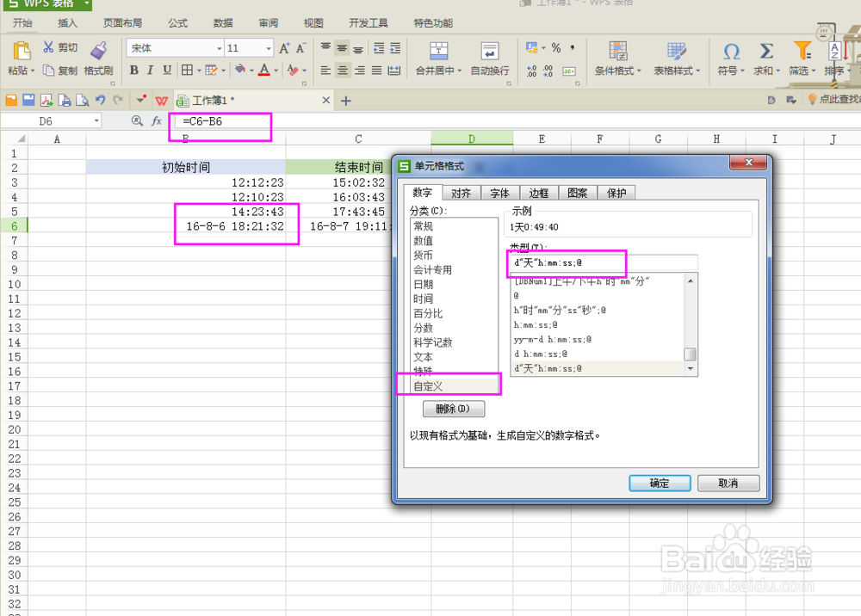The image size is (861, 616).
Task: Click the font color A icon
Action: point(264,71)
